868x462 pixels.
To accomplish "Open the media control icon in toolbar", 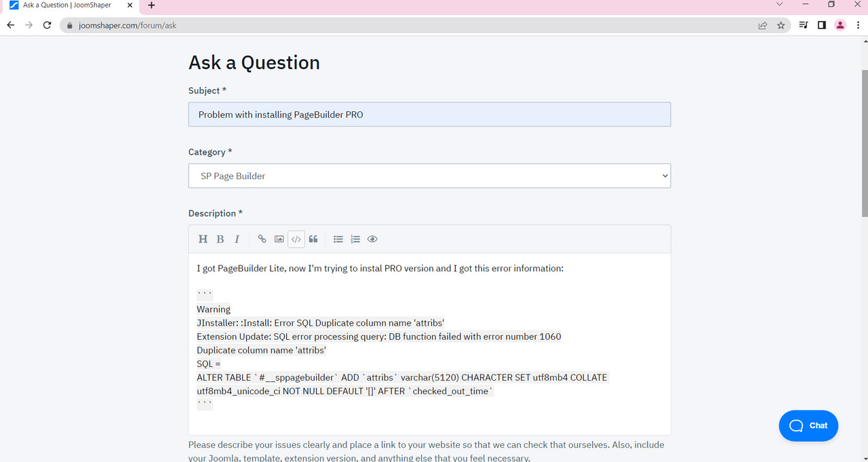I will tap(804, 25).
